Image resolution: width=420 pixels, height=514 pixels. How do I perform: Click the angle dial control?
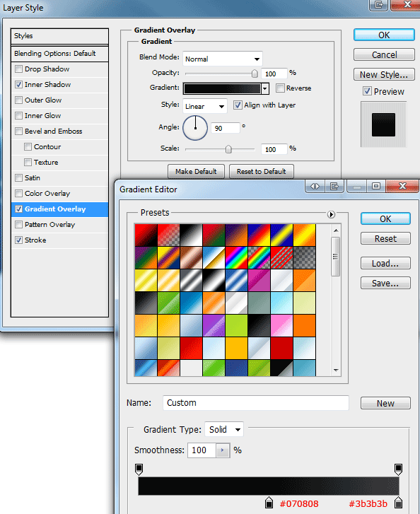point(195,128)
